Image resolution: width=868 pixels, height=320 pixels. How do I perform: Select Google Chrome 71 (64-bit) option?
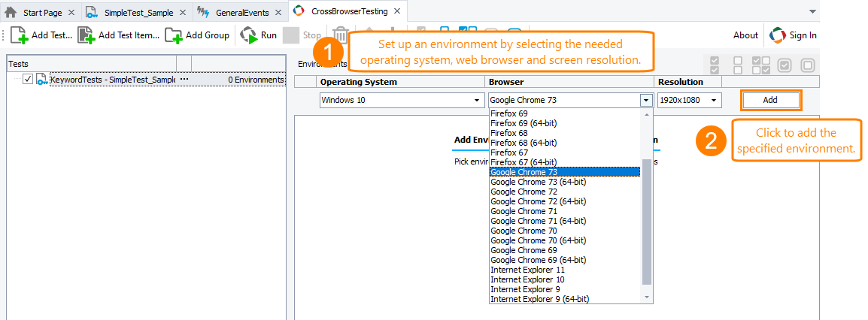click(x=565, y=221)
